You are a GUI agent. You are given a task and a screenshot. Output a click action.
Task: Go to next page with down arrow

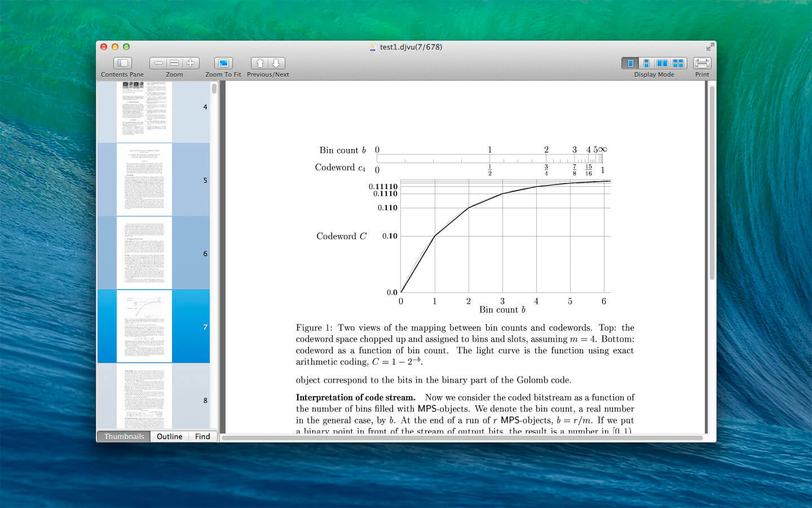[276, 63]
